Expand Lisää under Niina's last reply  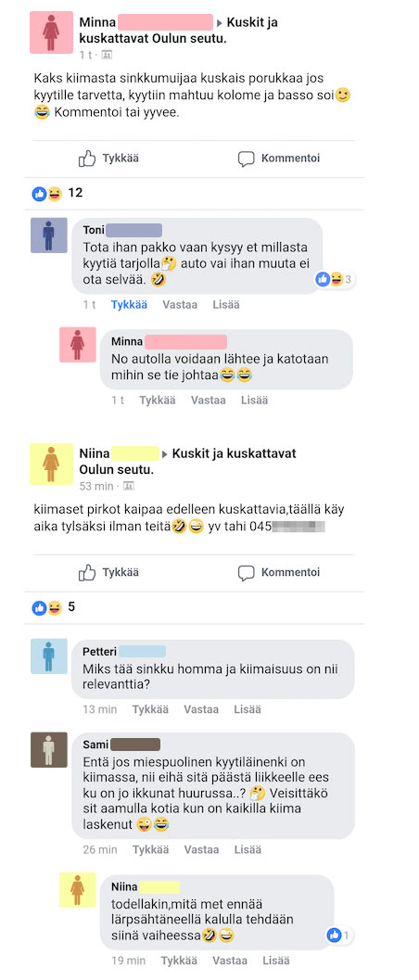(x=276, y=960)
